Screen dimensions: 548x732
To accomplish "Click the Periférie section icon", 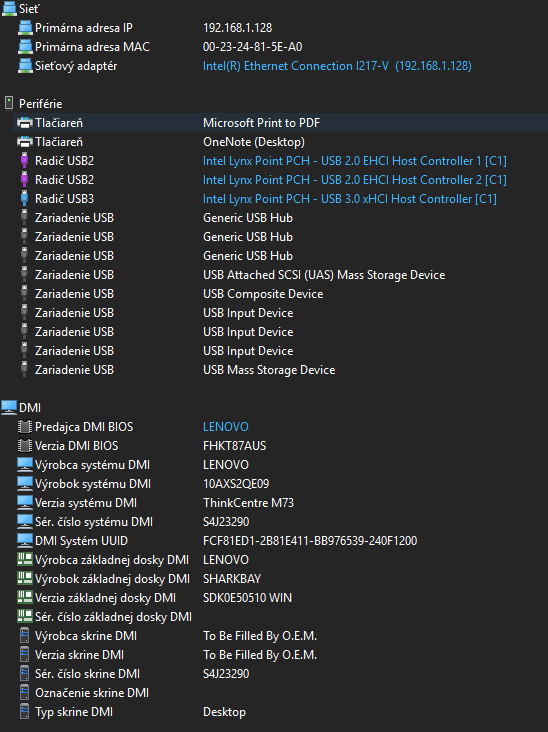I will [9, 104].
